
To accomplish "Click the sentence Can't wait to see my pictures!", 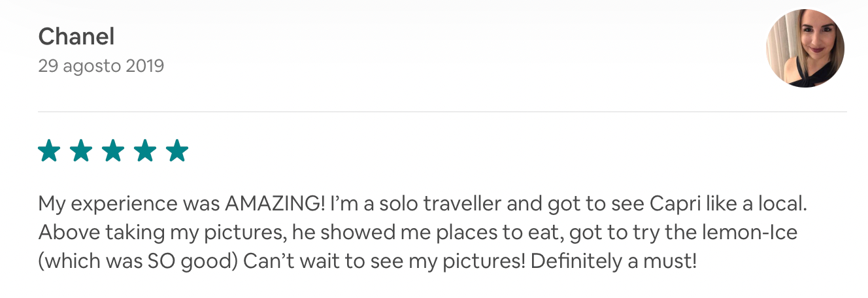I will click(384, 261).
